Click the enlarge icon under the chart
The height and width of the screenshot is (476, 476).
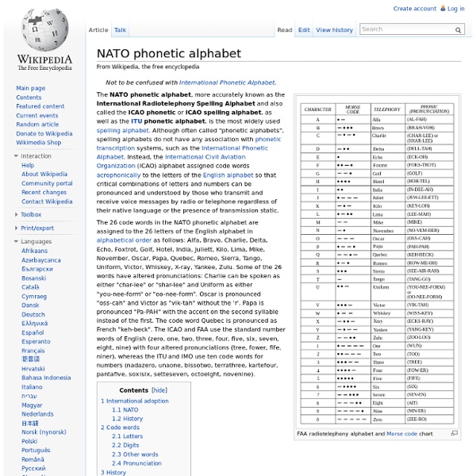tap(454, 434)
